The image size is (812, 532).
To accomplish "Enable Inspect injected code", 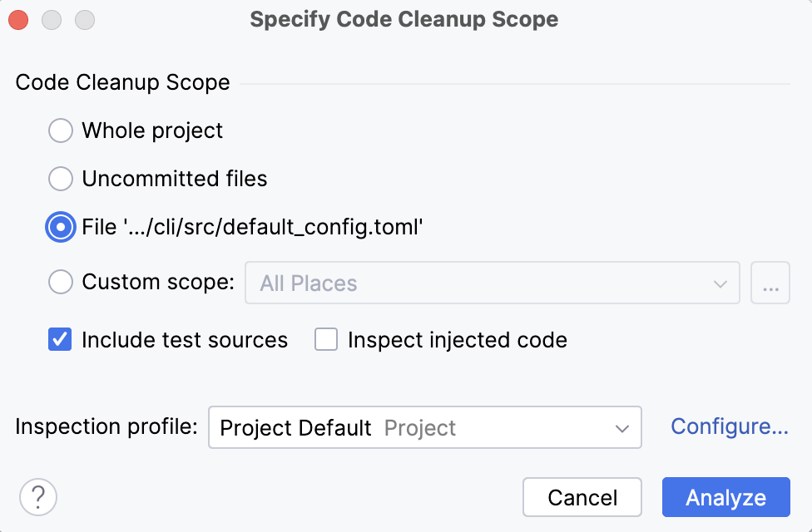I will [x=325, y=339].
